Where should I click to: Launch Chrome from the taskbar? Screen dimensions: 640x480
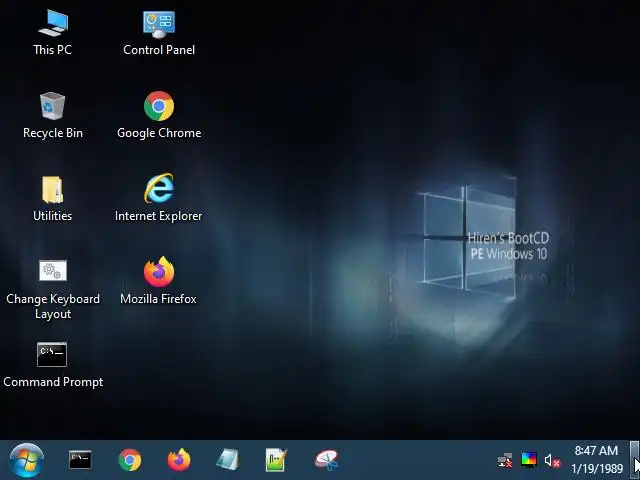[130, 460]
